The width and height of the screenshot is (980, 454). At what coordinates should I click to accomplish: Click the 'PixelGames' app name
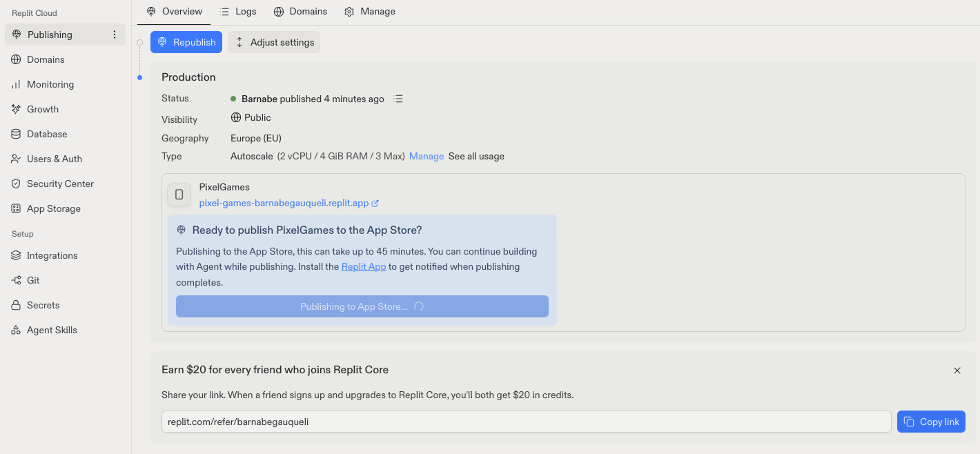(x=224, y=187)
